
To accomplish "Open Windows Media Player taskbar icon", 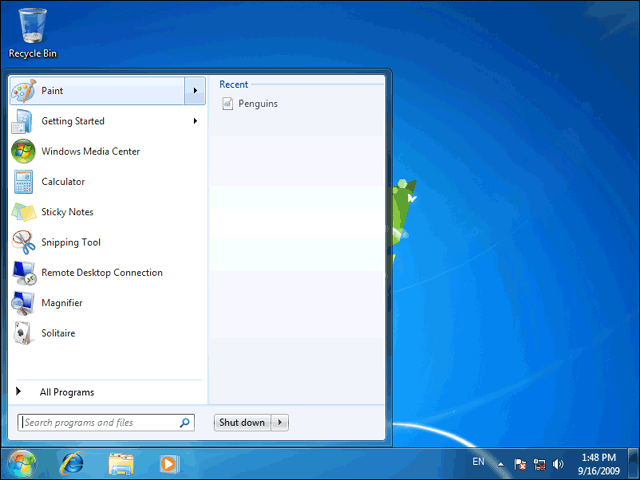I will coord(169,464).
